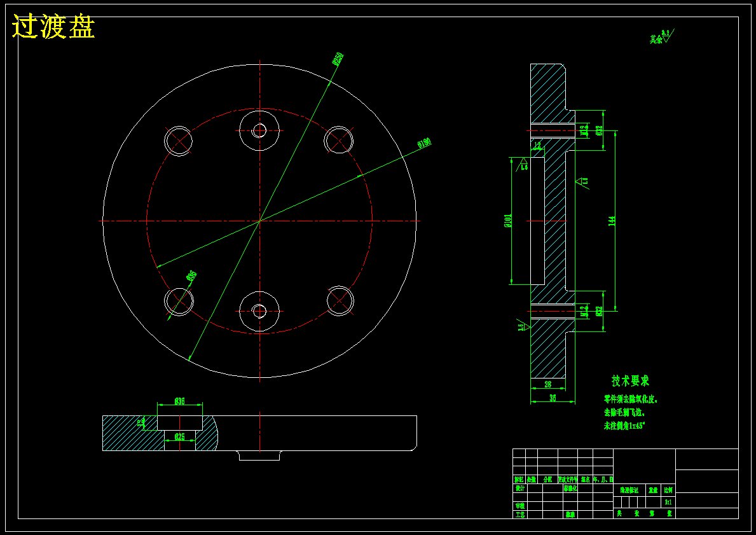756x535 pixels.
Task: Select the upper-left bolt hole circle
Action: [179, 141]
